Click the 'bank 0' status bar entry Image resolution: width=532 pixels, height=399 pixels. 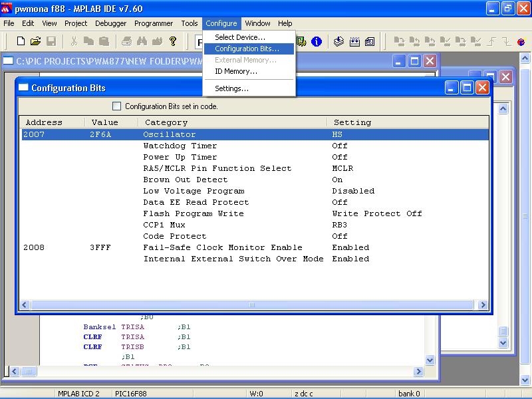click(409, 394)
